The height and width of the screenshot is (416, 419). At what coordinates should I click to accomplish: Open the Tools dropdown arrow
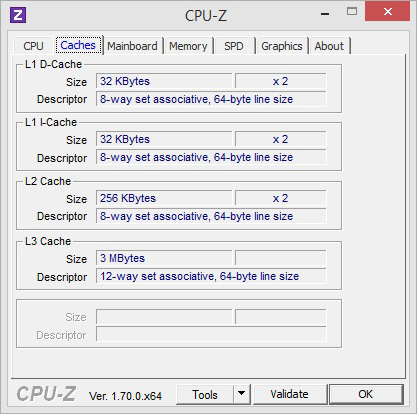pyautogui.click(x=242, y=395)
